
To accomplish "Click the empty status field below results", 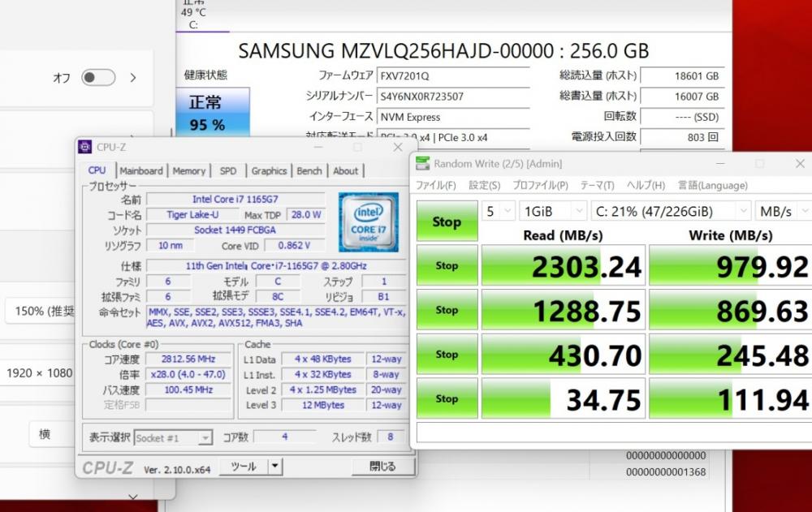I will (614, 432).
